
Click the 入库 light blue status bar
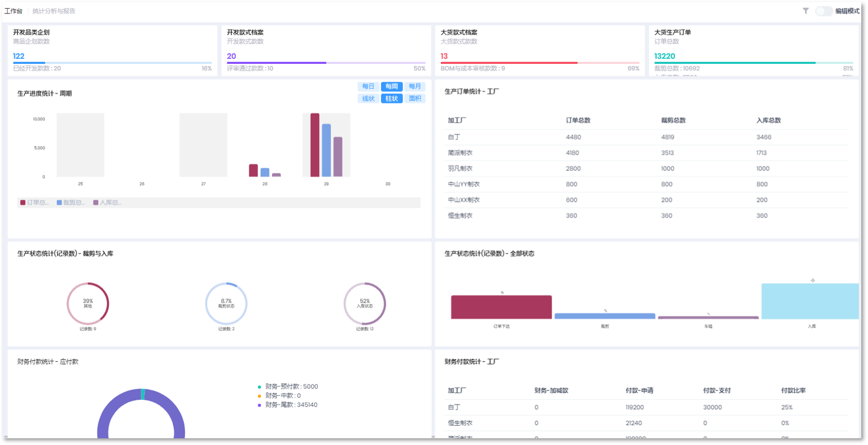click(810, 301)
